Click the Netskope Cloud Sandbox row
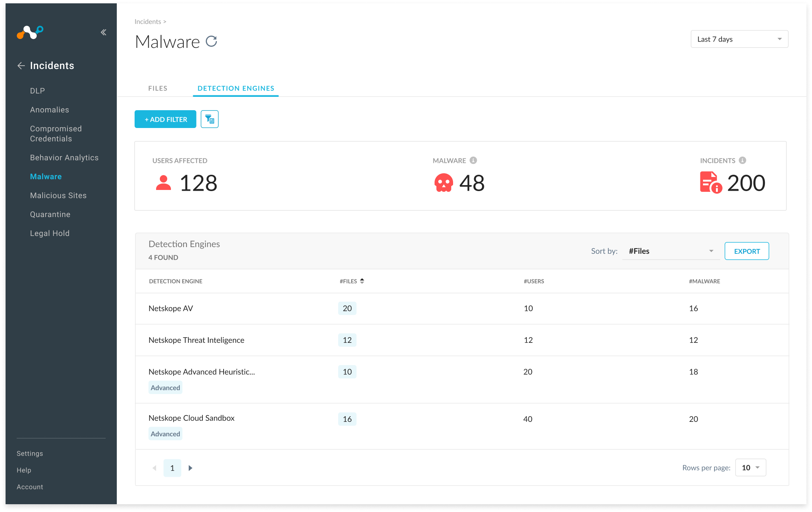The height and width of the screenshot is (512, 812). (191, 418)
